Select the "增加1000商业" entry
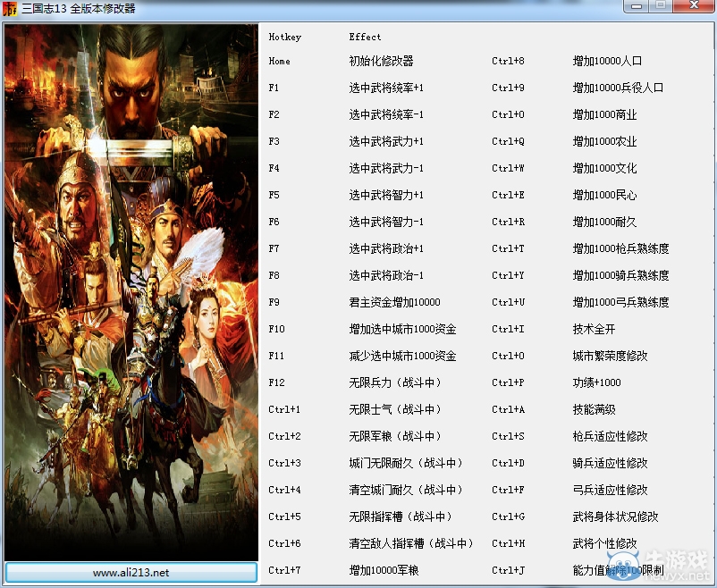 (x=605, y=114)
